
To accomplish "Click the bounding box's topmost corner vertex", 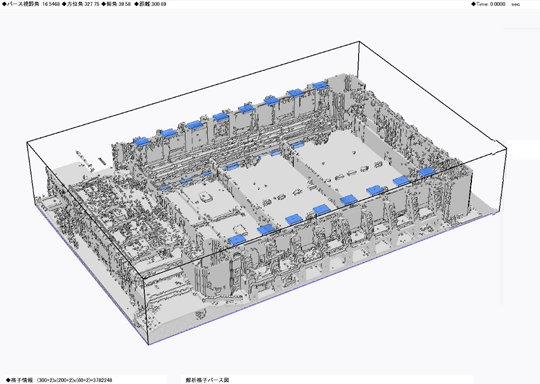I will pyautogui.click(x=359, y=41).
